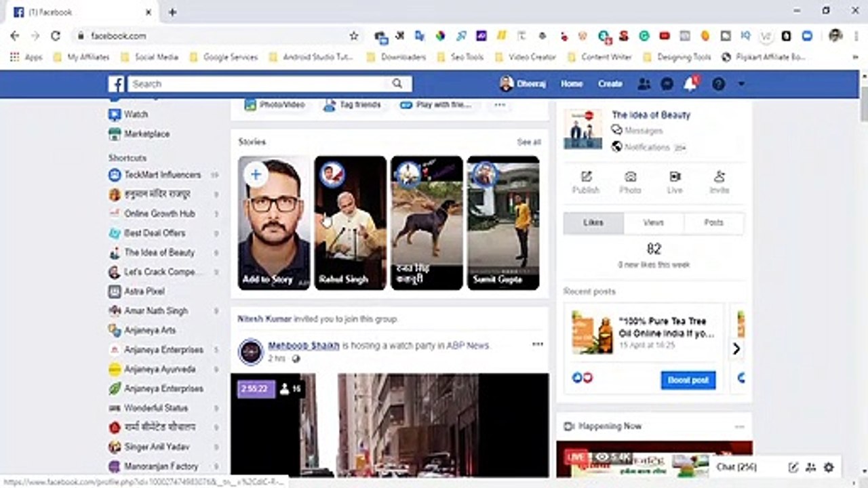
Task: Click Tag friends in post composer
Action: [352, 105]
